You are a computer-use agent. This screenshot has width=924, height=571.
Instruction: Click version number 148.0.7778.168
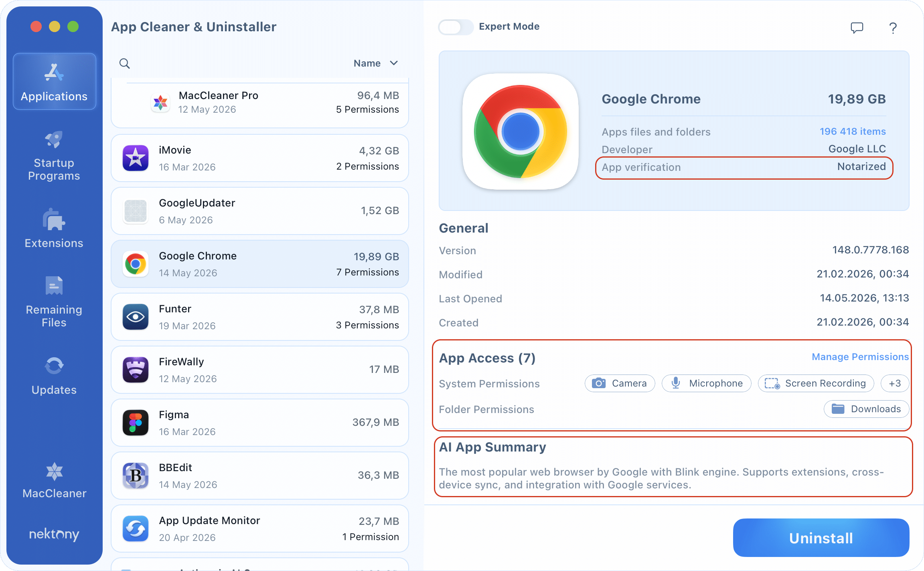(x=870, y=250)
